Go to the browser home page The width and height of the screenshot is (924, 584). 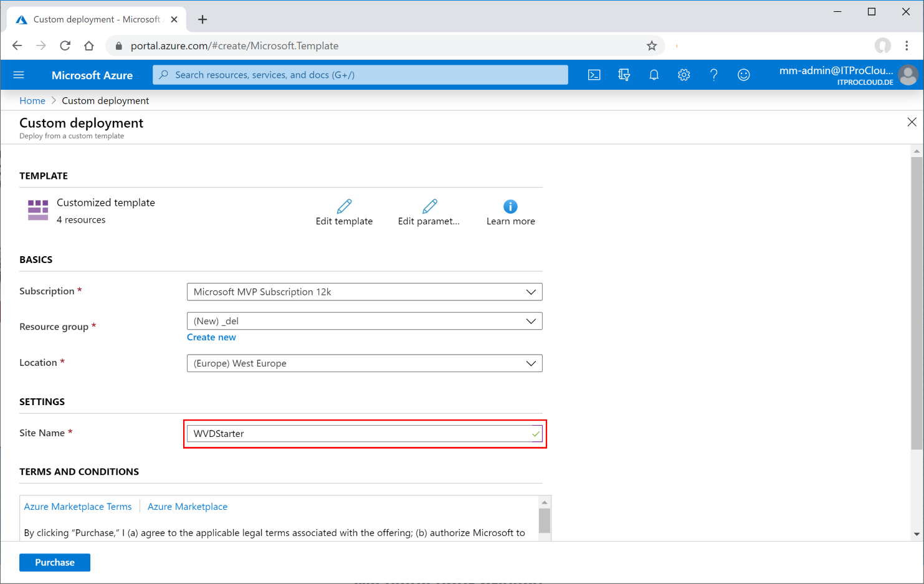coord(89,45)
